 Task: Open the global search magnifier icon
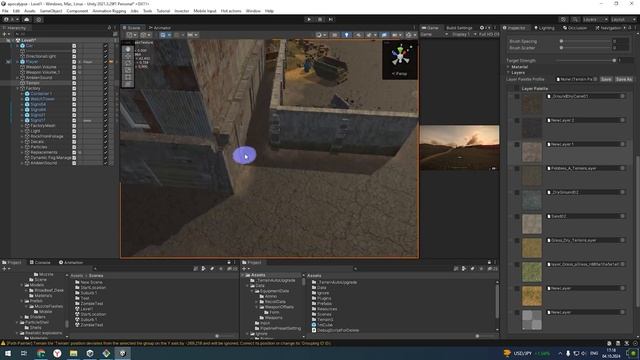point(575,19)
